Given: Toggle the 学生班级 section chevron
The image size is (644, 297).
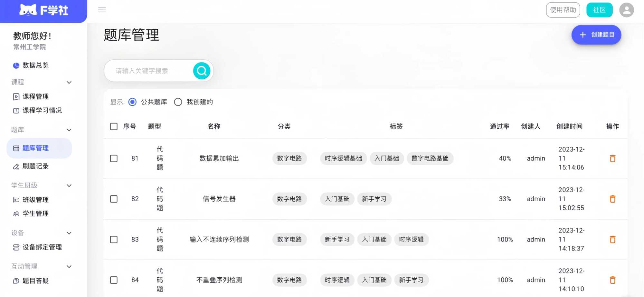Looking at the screenshot, I should (x=69, y=186).
